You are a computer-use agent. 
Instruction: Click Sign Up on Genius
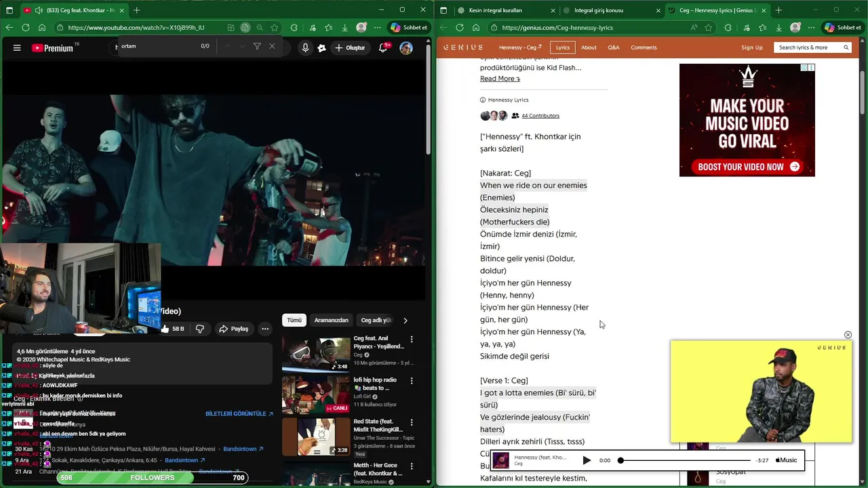(752, 47)
